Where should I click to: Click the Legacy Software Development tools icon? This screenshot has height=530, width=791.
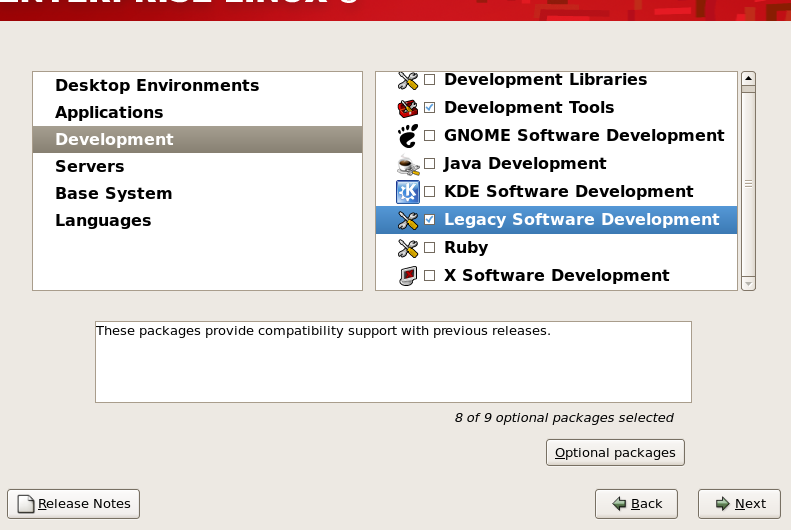click(407, 219)
